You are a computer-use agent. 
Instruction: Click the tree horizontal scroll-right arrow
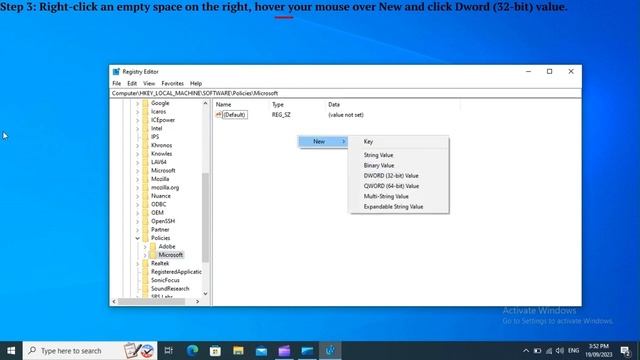coord(198,302)
